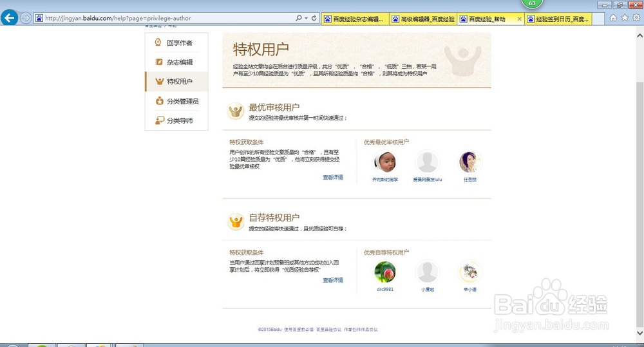This screenshot has width=644, height=347.
Task: Click the 特权用户 page heading text
Action: (x=261, y=50)
